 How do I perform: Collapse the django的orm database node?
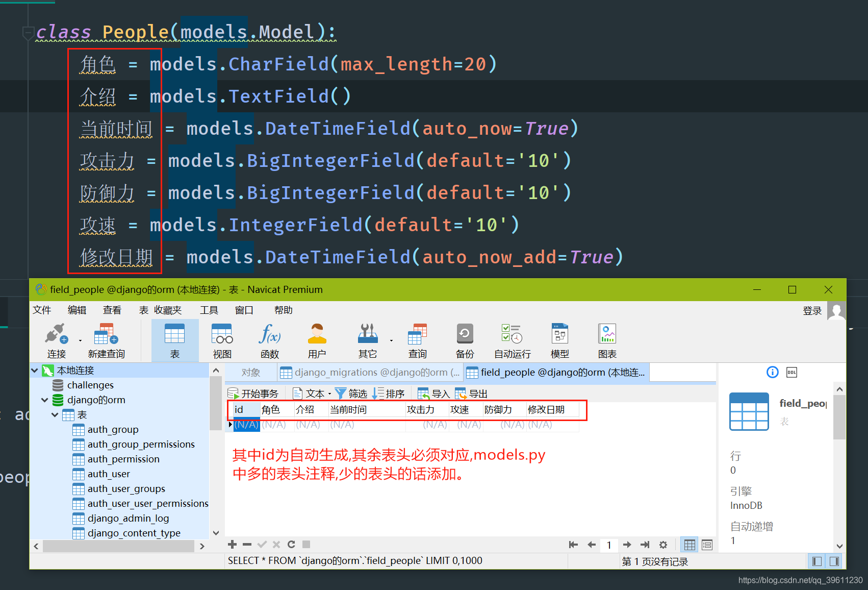click(45, 400)
